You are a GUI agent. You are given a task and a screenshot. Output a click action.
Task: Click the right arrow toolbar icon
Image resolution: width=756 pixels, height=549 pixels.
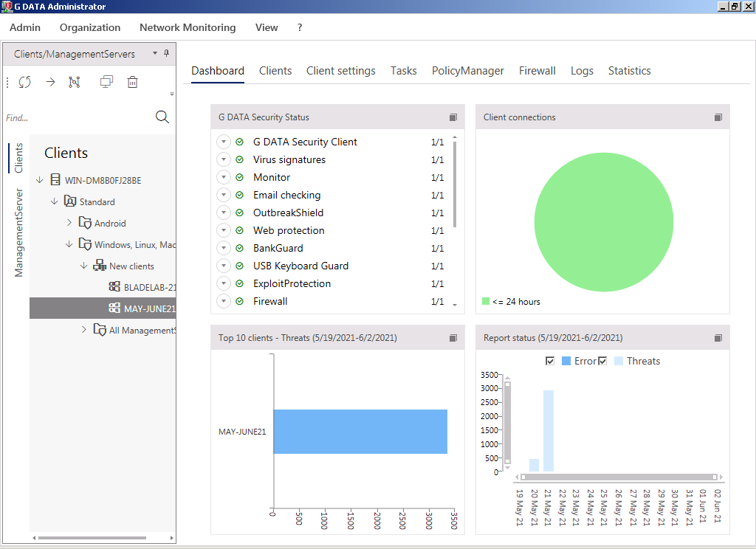coord(50,82)
